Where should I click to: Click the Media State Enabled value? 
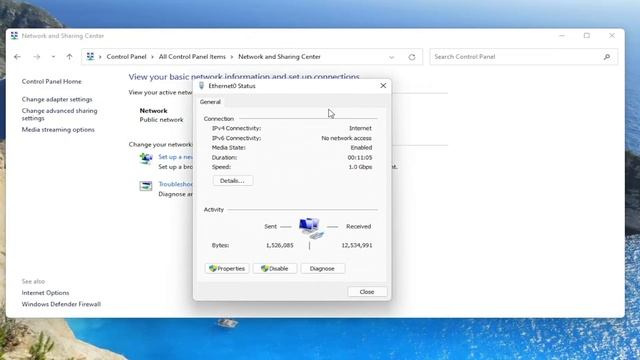click(361, 148)
